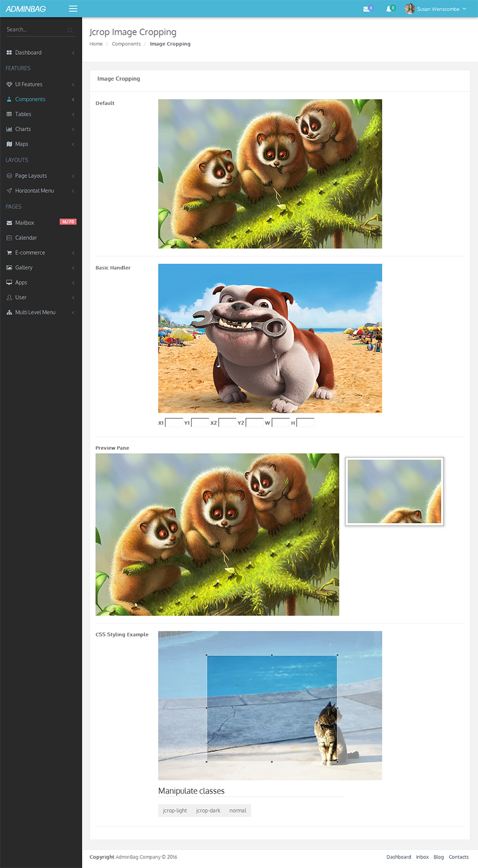The height and width of the screenshot is (868, 478).
Task: Click the User person icon
Action: click(9, 297)
